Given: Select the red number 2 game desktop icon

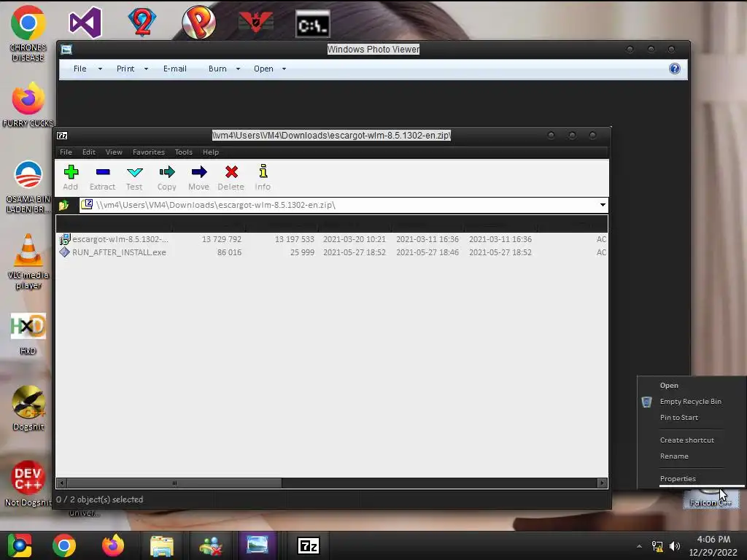Looking at the screenshot, I should tap(142, 22).
